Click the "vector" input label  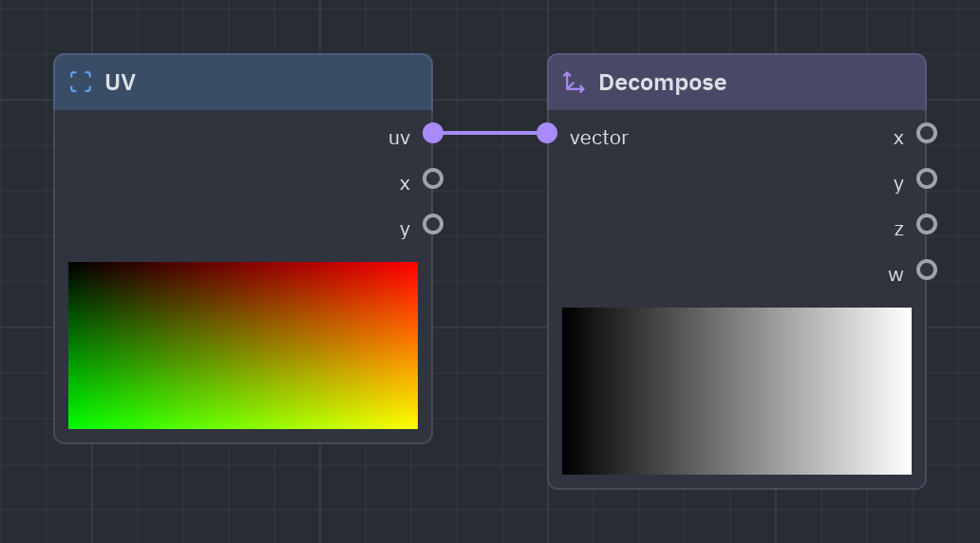click(x=599, y=138)
